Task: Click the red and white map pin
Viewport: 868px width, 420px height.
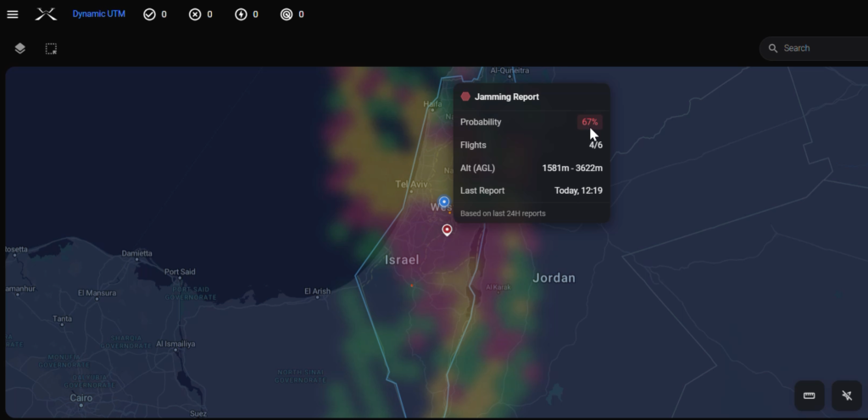Action: pyautogui.click(x=447, y=229)
